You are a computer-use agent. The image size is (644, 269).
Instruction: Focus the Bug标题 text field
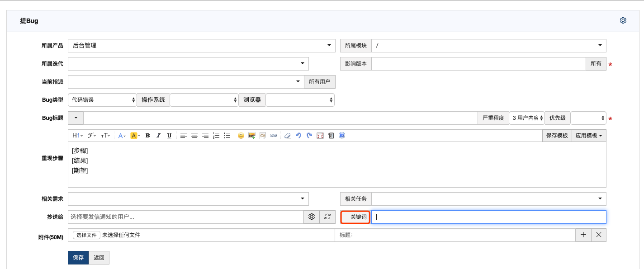click(280, 118)
